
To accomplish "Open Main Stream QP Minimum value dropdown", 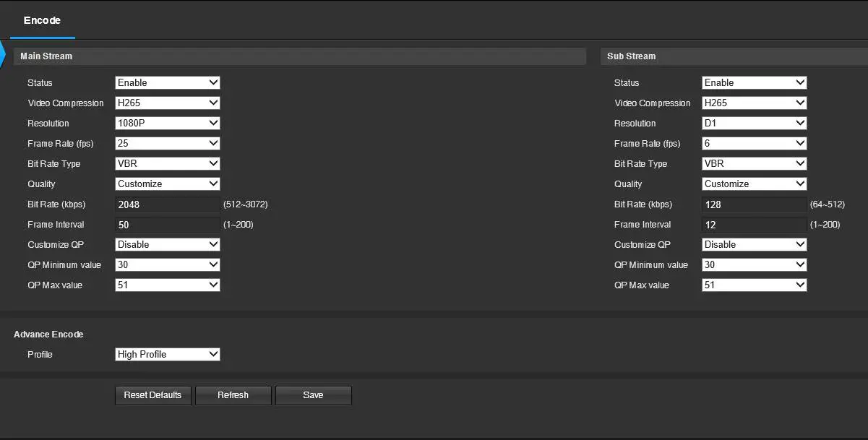I will click(168, 265).
